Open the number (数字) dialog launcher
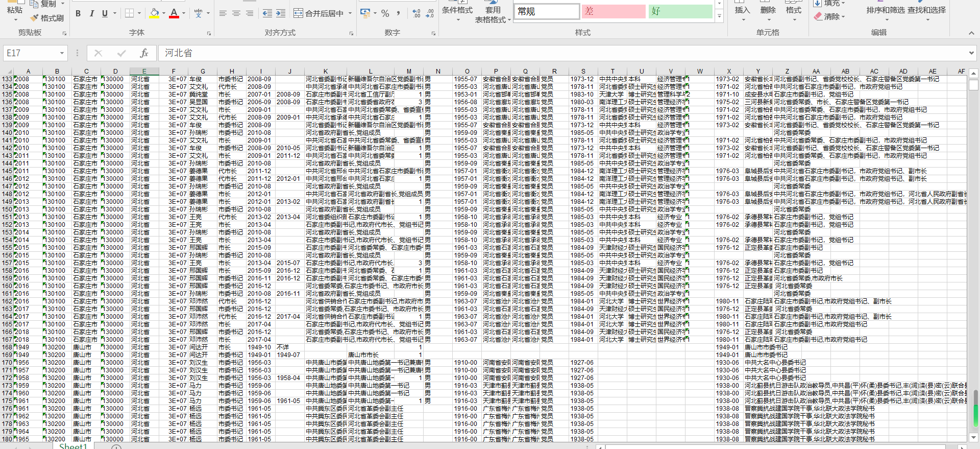980x449 pixels. [x=434, y=33]
